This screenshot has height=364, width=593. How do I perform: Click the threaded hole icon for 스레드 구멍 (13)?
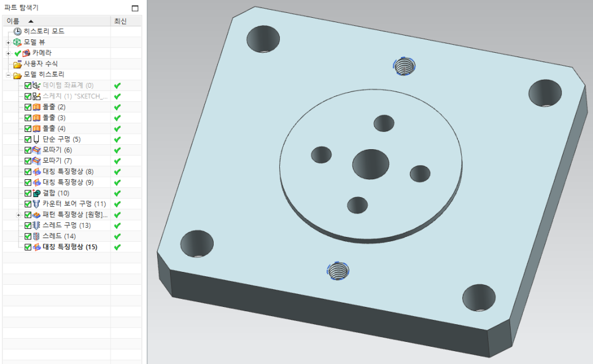tap(36, 226)
